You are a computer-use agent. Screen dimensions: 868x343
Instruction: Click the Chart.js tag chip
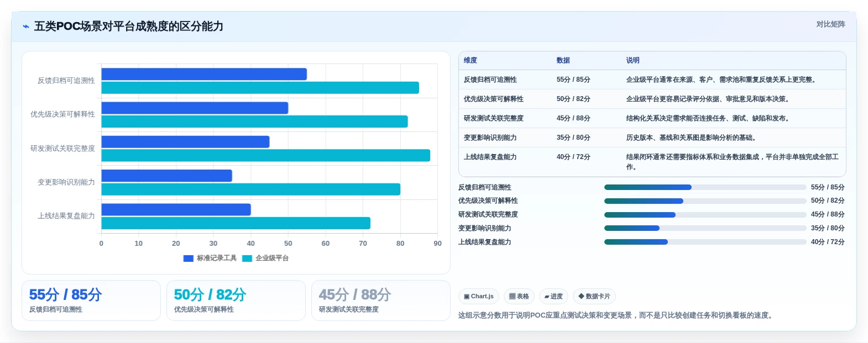[479, 297]
